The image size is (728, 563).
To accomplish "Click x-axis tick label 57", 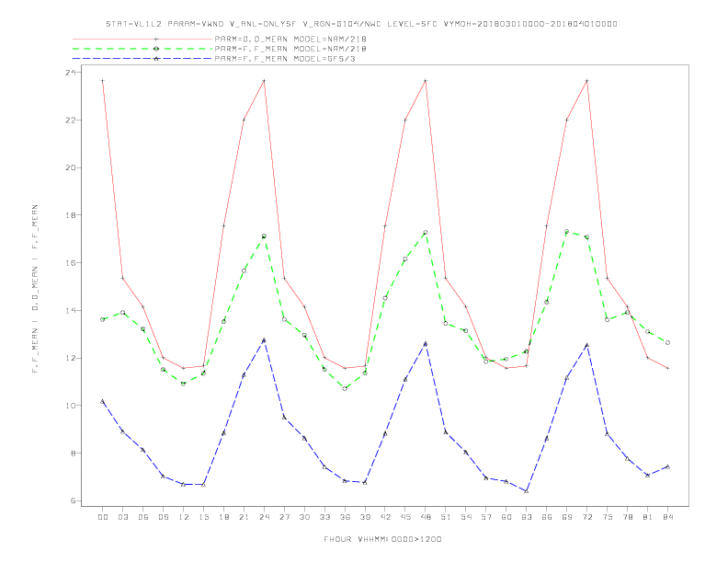I will coord(486,517).
